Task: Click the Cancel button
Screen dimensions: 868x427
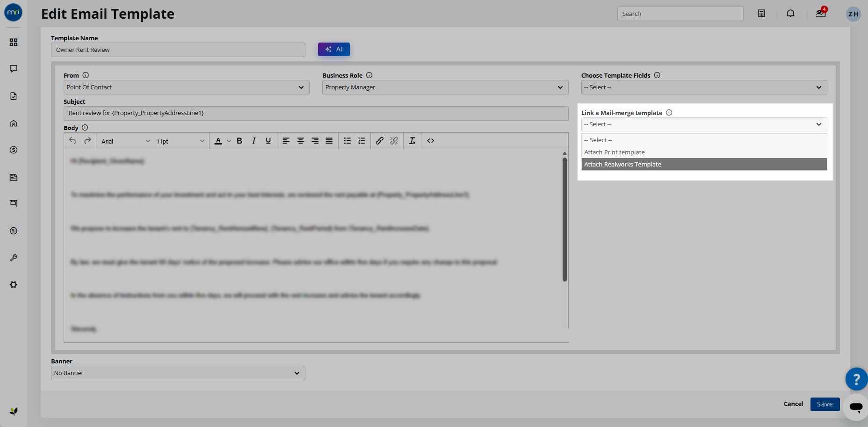Action: 793,404
